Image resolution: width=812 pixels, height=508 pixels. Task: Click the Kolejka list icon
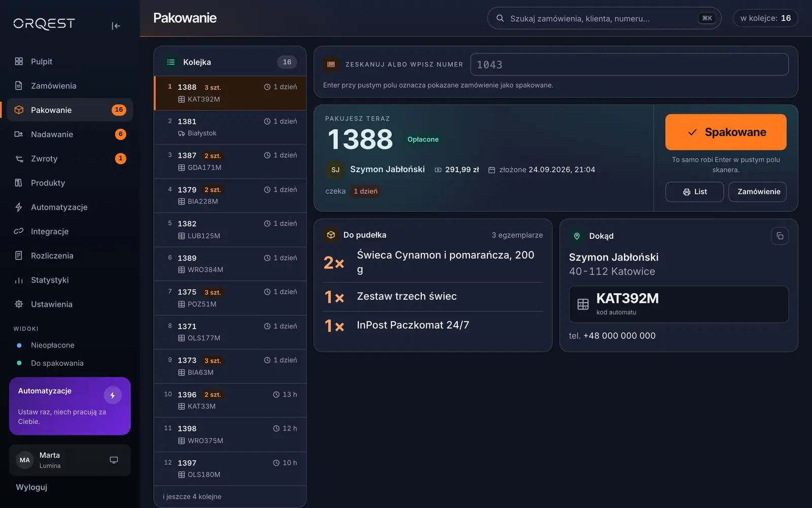(171, 62)
